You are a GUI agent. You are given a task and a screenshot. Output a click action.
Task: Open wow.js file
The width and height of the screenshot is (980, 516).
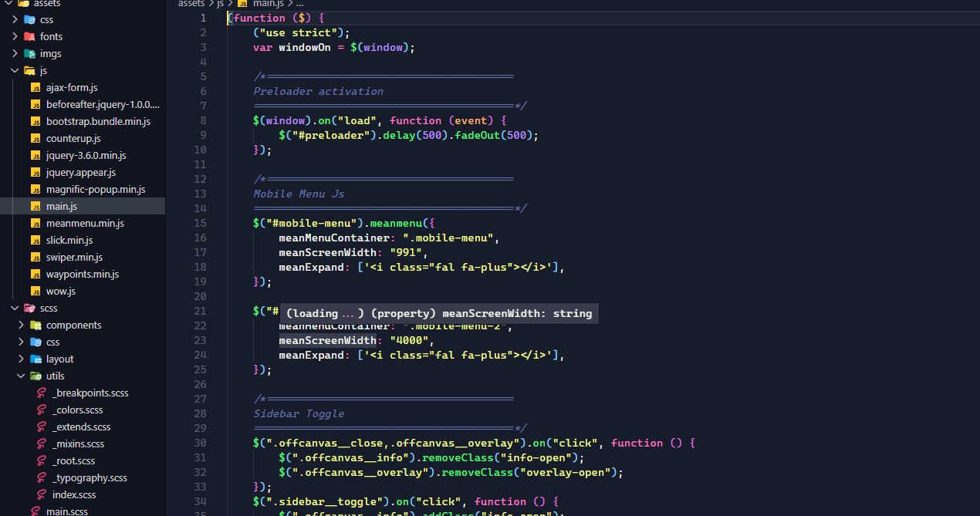(x=60, y=291)
